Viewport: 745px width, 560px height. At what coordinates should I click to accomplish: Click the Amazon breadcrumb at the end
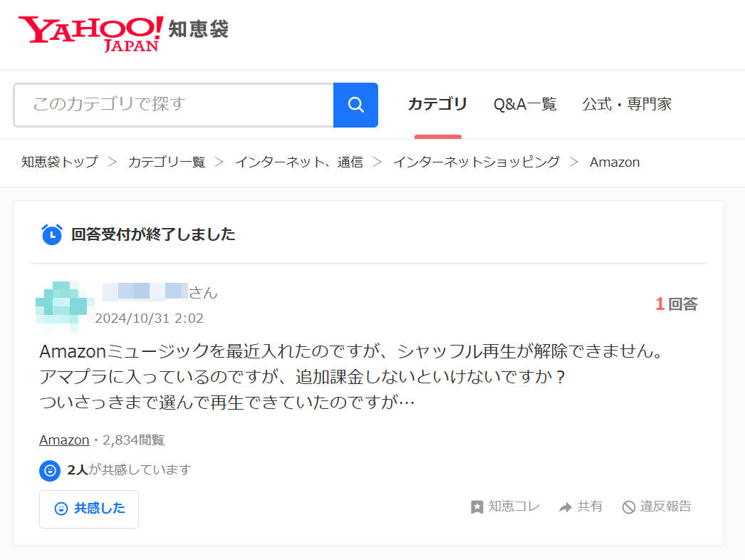[614, 162]
